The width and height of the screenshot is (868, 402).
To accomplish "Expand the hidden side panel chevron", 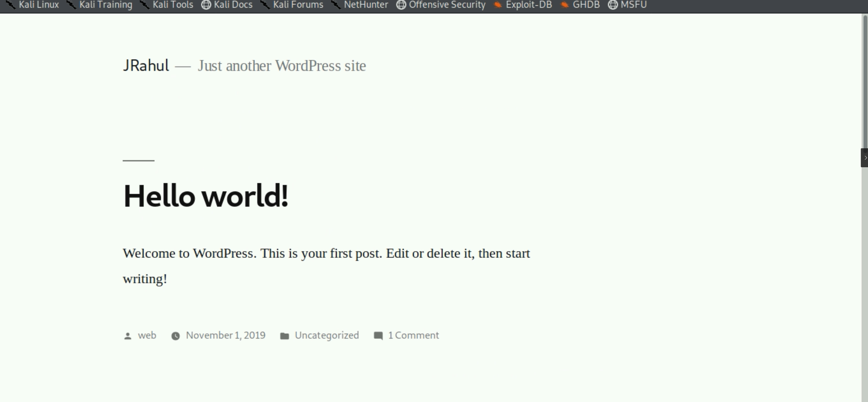I will tap(865, 158).
